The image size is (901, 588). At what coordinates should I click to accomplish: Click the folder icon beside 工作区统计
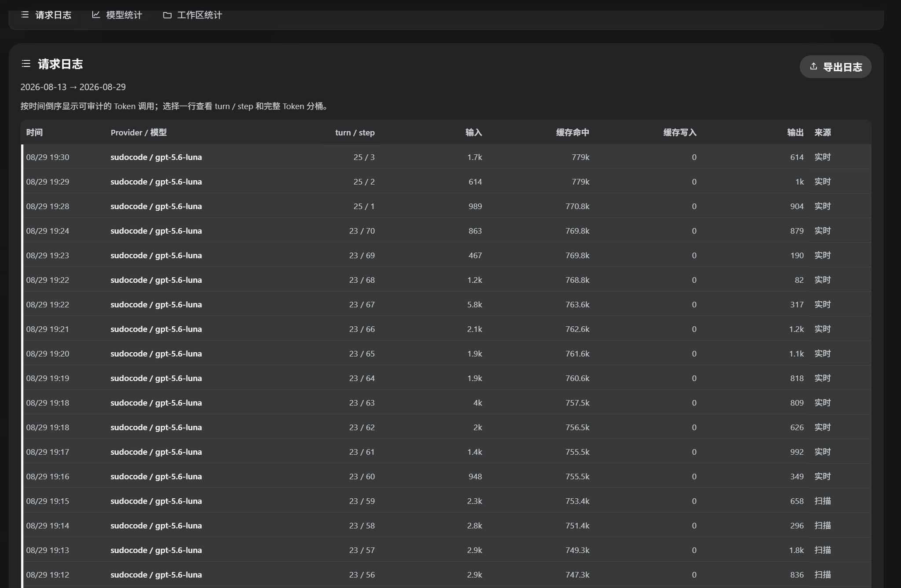(167, 15)
